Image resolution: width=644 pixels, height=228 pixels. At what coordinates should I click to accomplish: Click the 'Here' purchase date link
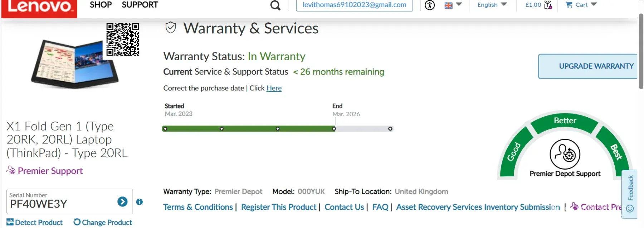pyautogui.click(x=274, y=88)
